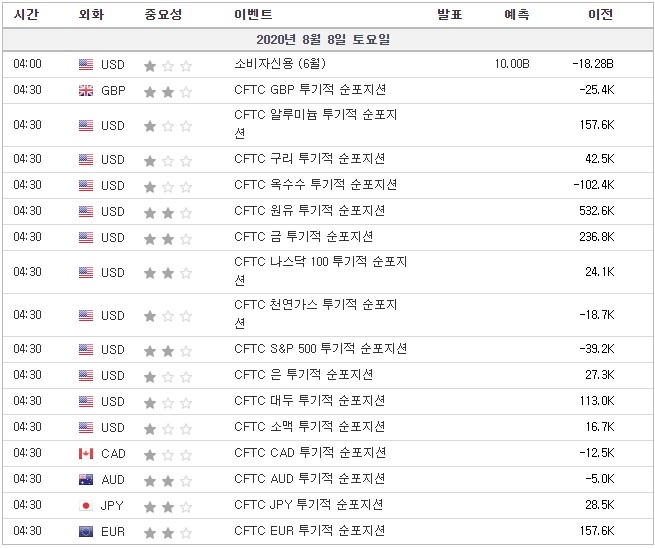The width and height of the screenshot is (655, 548).
Task: Click the 이벤트 column header
Action: 253,15
